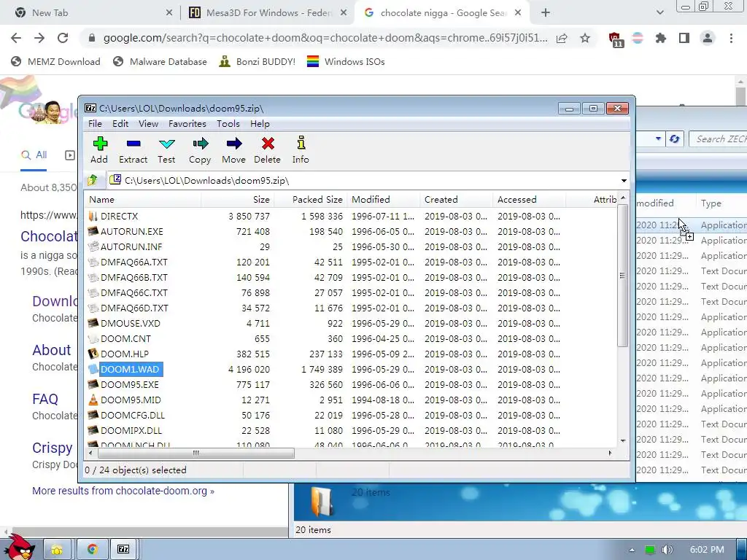Open the View menu in 7-Zip
The width and height of the screenshot is (747, 560).
(x=148, y=124)
